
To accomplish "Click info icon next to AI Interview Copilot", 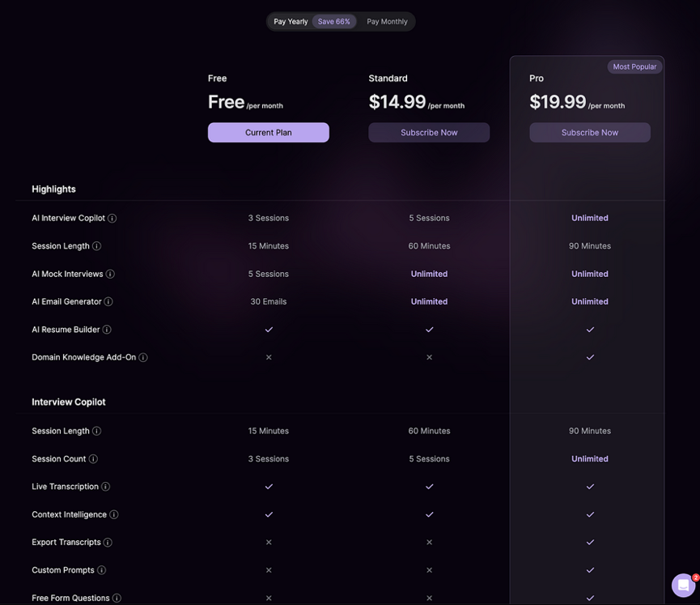I will 112,218.
